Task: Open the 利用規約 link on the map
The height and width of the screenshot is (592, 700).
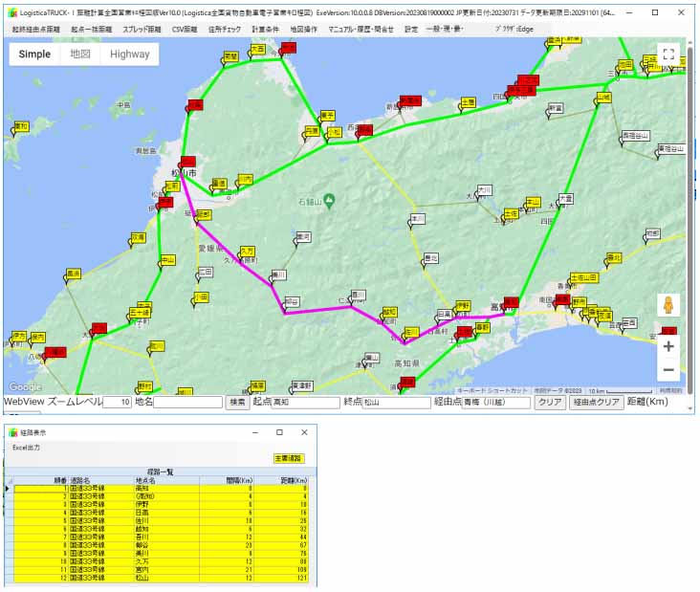Action: click(x=671, y=390)
